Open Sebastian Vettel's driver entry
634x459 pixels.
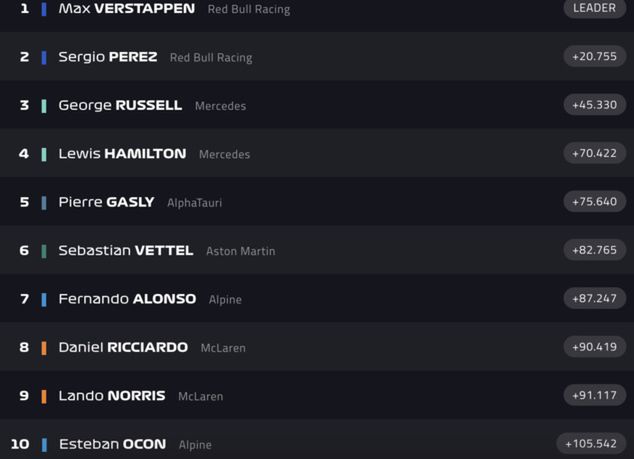point(125,251)
